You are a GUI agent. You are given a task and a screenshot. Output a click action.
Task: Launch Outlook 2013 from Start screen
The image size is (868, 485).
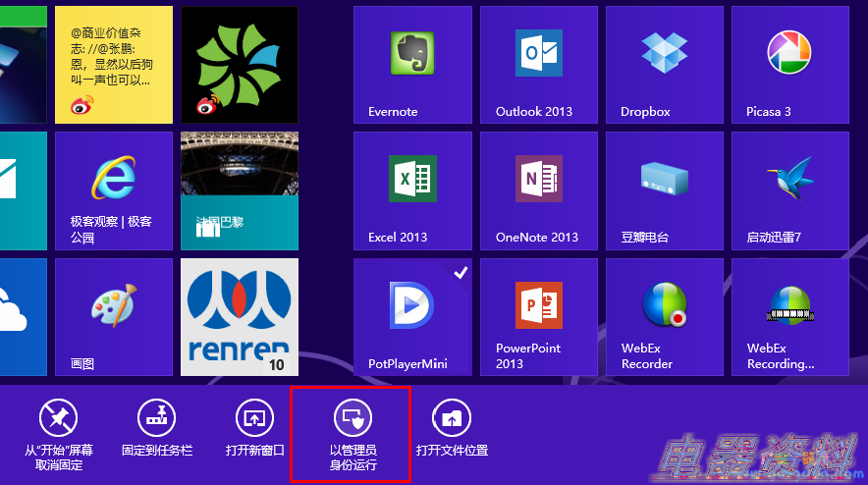pos(538,65)
